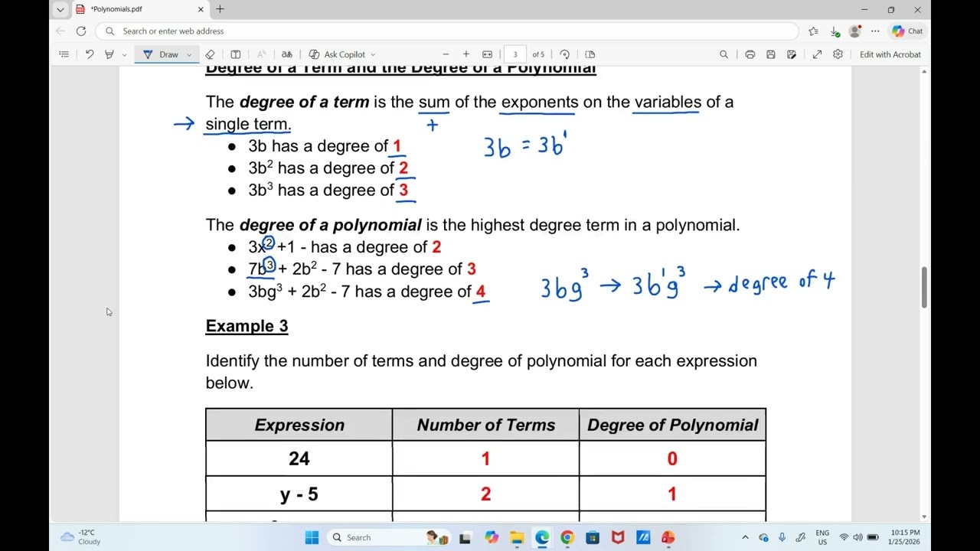Open the Downloads icon in Edge

[x=835, y=31]
